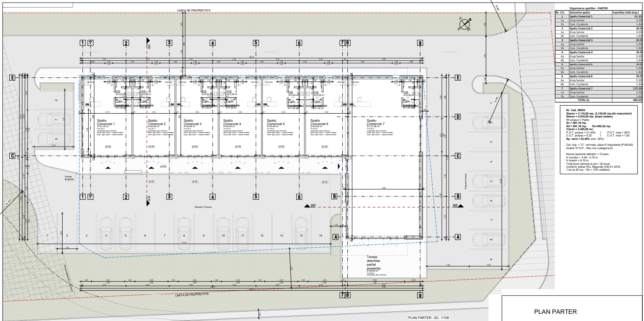Image resolution: width=644 pixels, height=321 pixels.
Task: Select top grid marker number 9
Action: click(420, 43)
